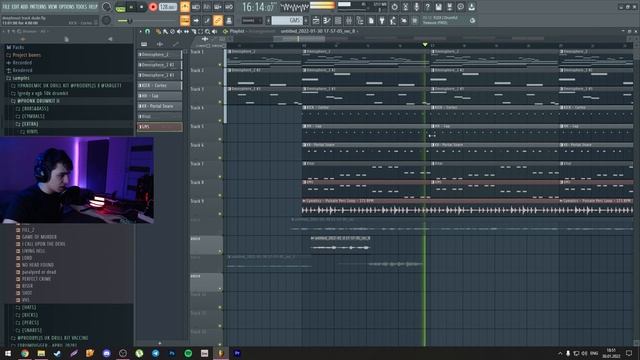This screenshot has height=360, width=640.
Task: Select the playlist zoom magnifier tool
Action: tap(207, 31)
